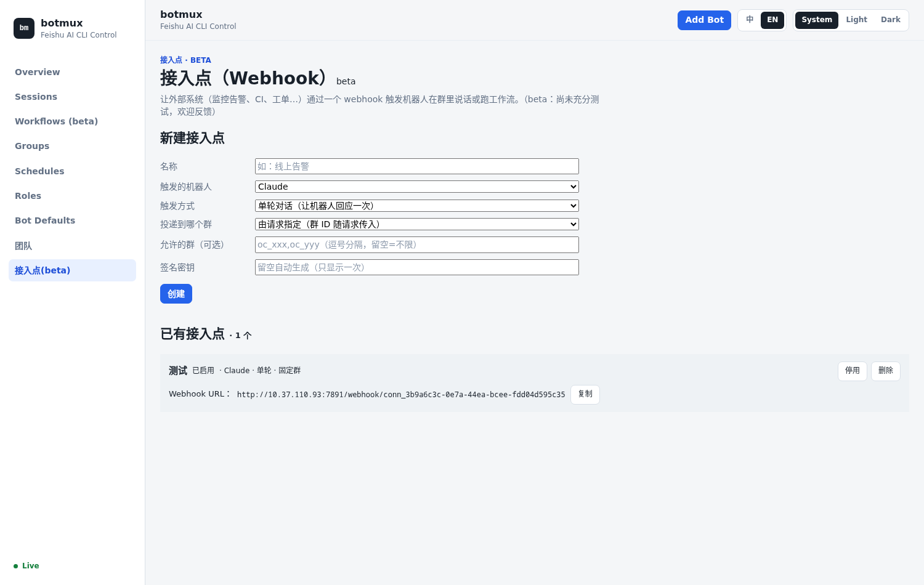Click the Live status indicator
924x585 pixels.
pos(26,566)
